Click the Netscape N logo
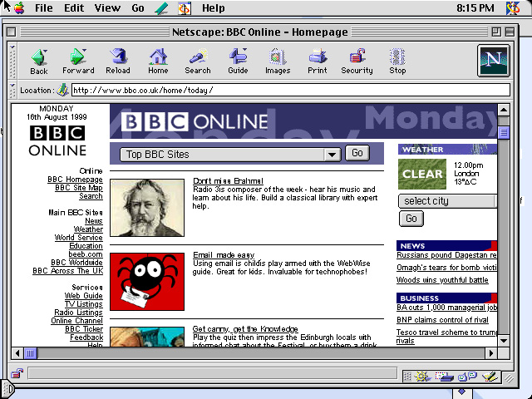 [493, 61]
